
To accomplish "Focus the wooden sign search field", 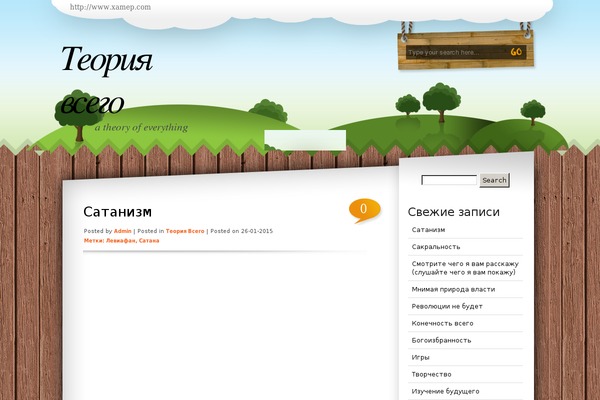I will [x=457, y=52].
